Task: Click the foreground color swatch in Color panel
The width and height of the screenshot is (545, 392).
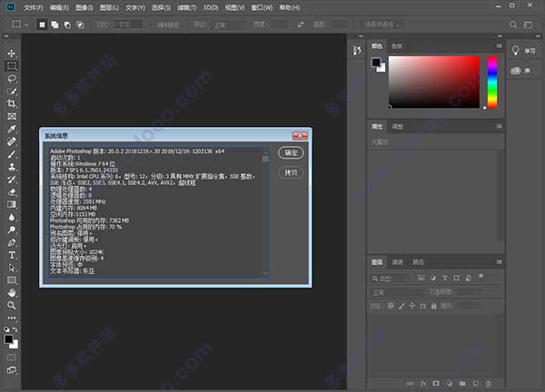Action: pyautogui.click(x=376, y=63)
